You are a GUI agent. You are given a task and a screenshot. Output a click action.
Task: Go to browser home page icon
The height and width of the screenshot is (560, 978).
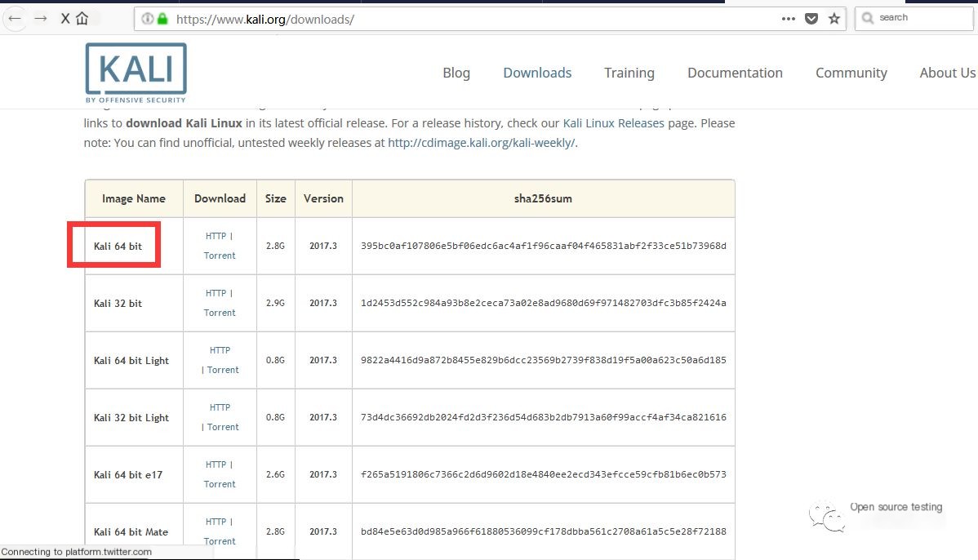point(82,19)
